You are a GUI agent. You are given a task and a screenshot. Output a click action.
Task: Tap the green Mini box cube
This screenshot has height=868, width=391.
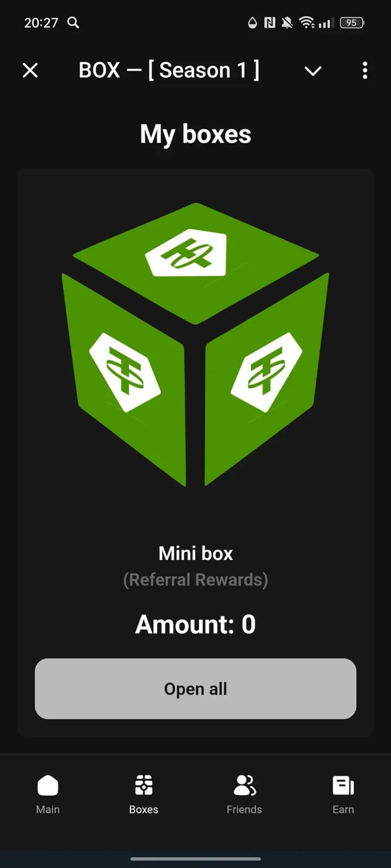(195, 344)
